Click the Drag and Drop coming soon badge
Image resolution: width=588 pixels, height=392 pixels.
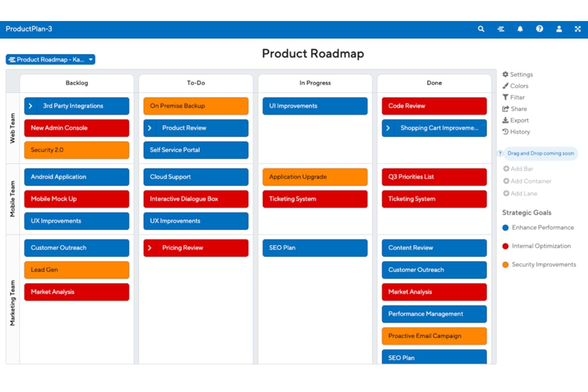point(541,153)
